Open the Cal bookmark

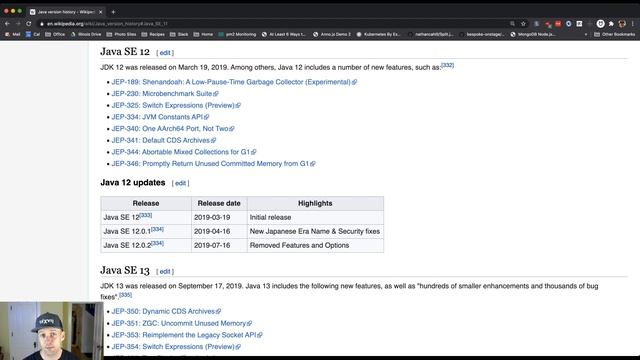(x=33, y=34)
